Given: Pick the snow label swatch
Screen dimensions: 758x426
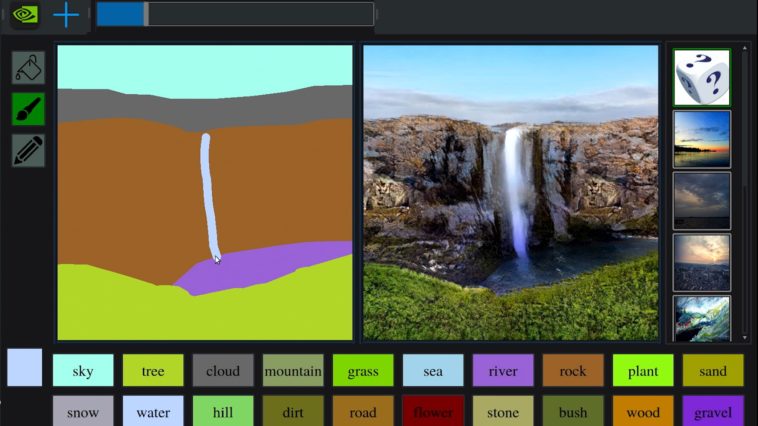Looking at the screenshot, I should tap(83, 411).
